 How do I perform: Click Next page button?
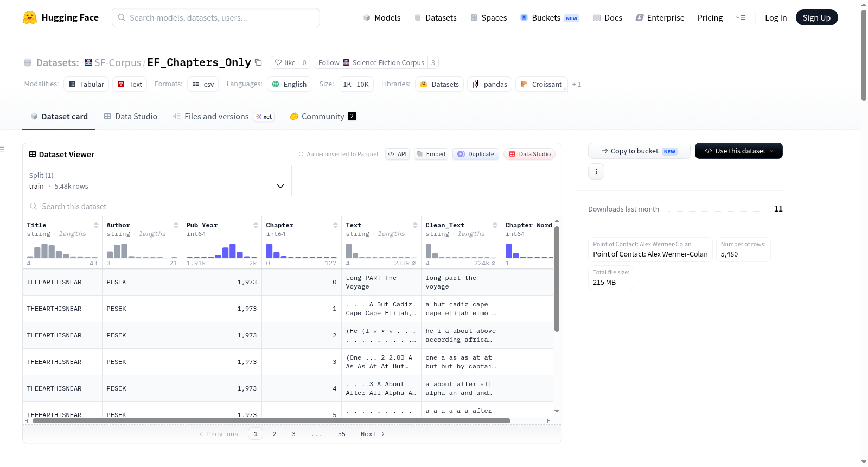373,434
